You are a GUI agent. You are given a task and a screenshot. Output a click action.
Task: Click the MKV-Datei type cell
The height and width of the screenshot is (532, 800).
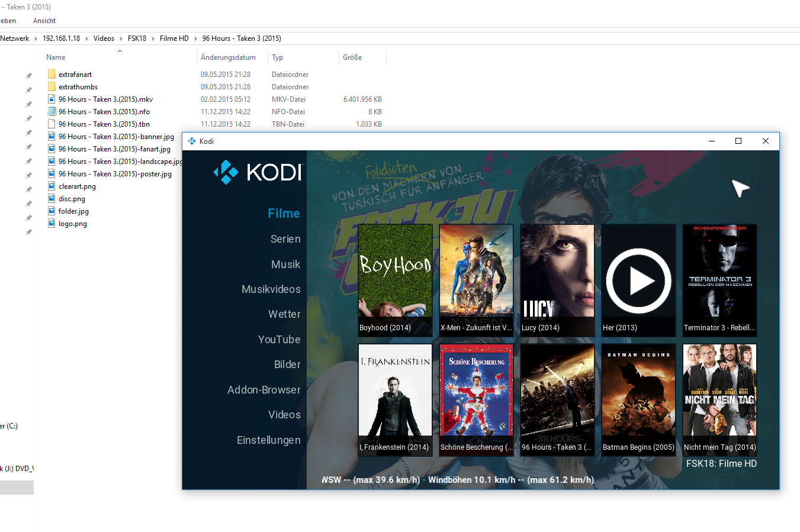[x=288, y=99]
